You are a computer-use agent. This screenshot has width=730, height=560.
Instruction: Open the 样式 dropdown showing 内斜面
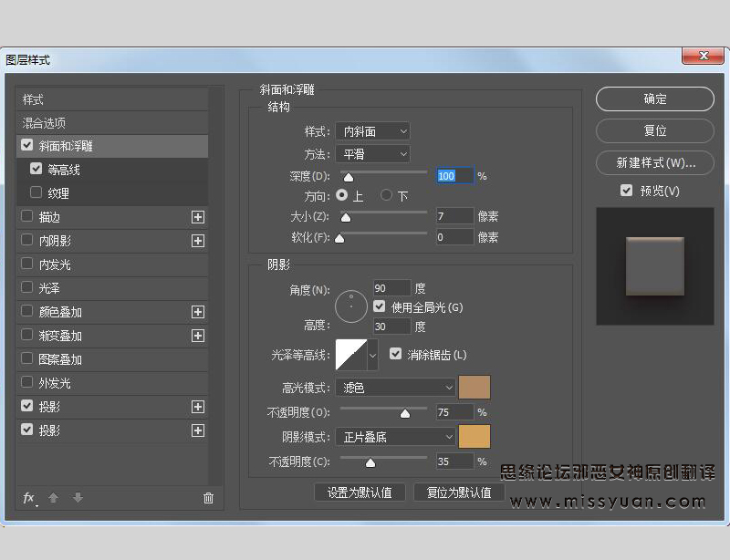click(x=372, y=130)
